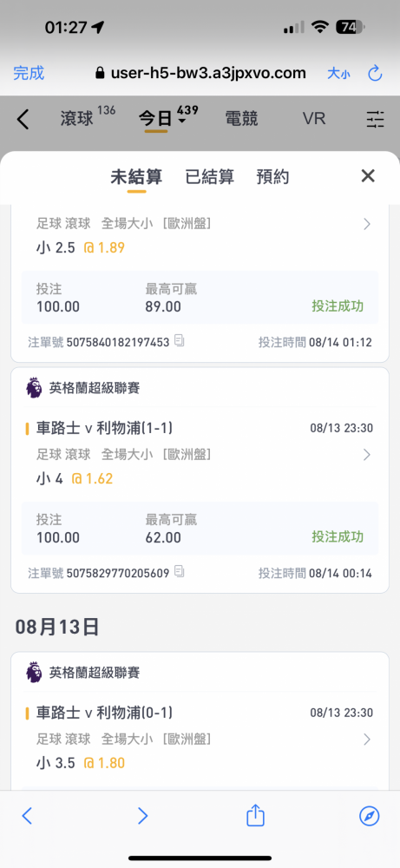Screen dimensions: 400x868
Task: Tap 完成 to close browser
Action: (29, 73)
